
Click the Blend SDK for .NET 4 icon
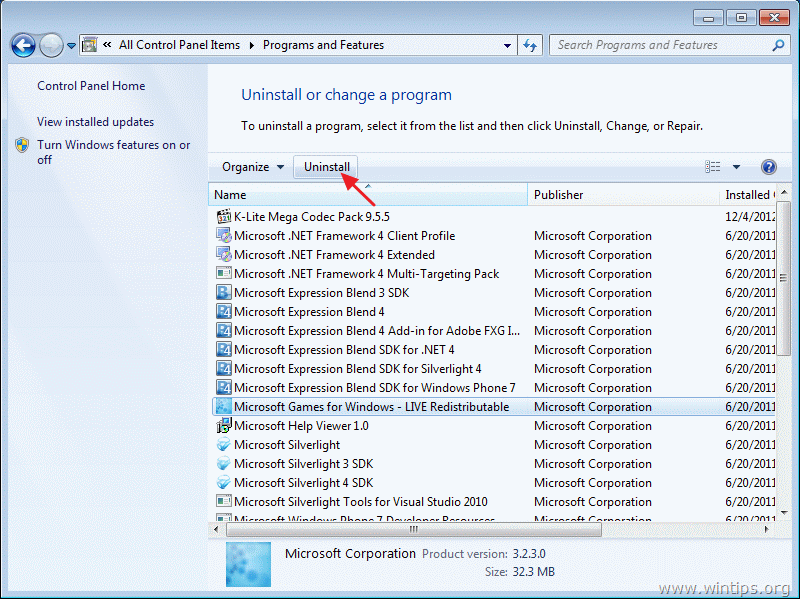pyautogui.click(x=223, y=350)
